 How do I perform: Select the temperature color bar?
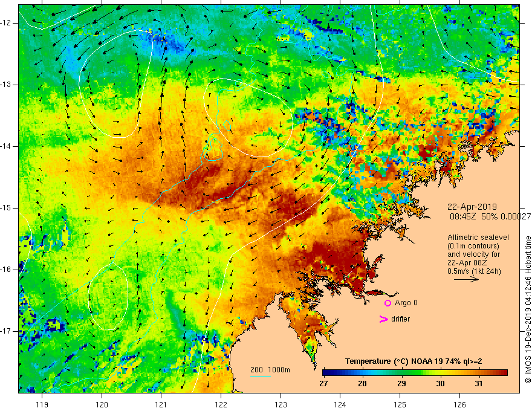click(x=415, y=373)
